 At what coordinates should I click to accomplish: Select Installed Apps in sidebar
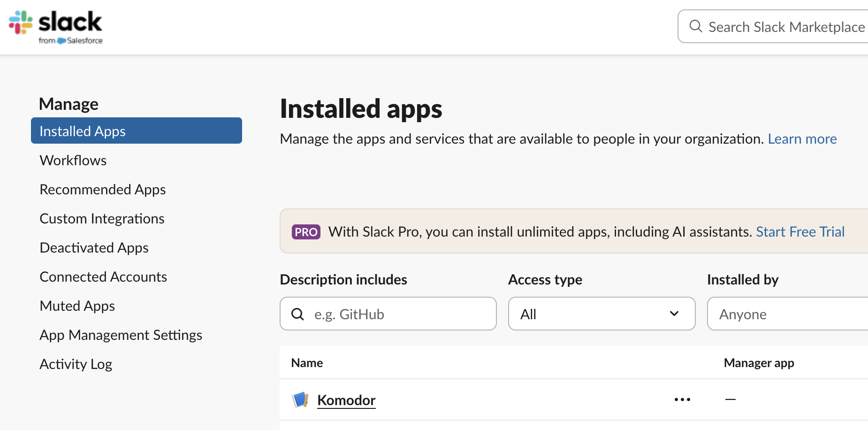point(137,131)
